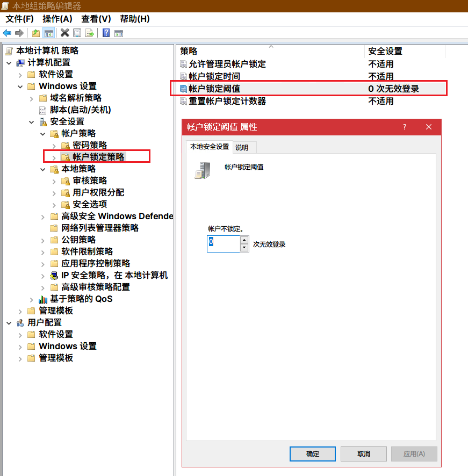Select 应用程序控制策略 in the tree
This screenshot has height=476, width=468.
point(95,263)
